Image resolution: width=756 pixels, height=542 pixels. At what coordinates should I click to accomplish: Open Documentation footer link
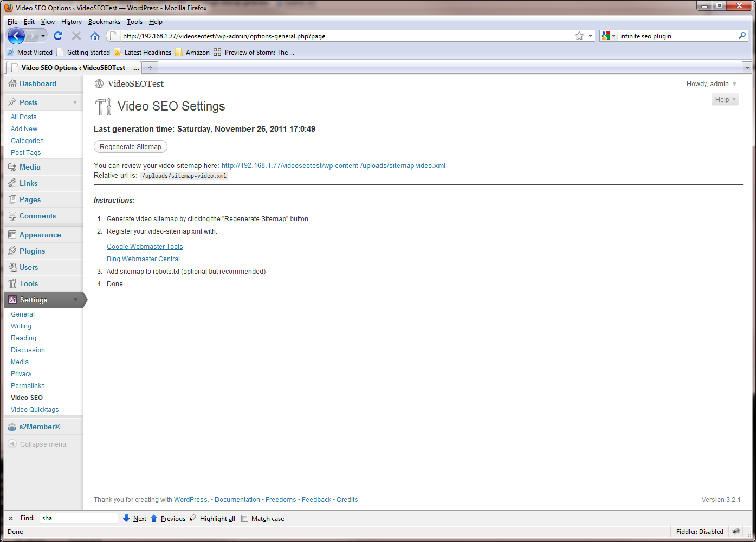(237, 500)
